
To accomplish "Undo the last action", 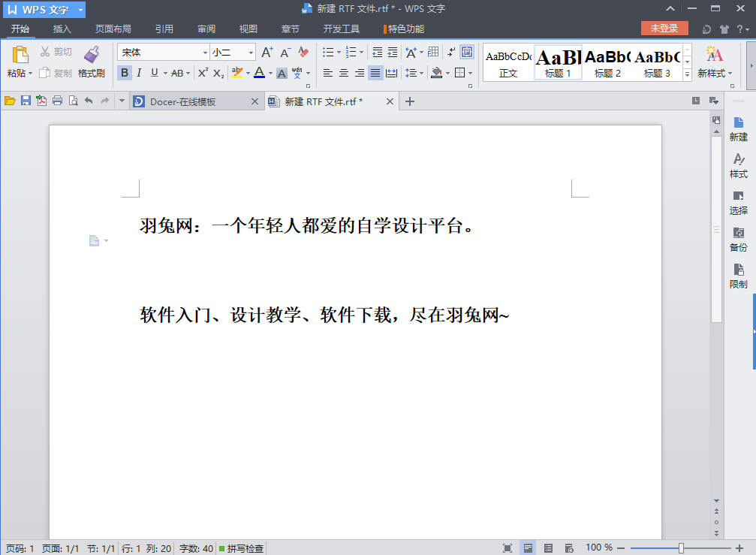I will click(x=89, y=101).
